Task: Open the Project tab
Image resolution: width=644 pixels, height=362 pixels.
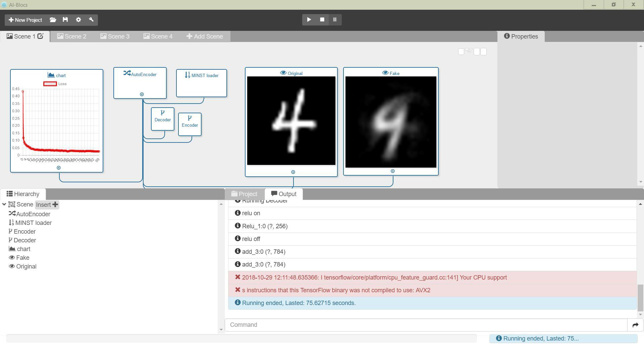Action: pyautogui.click(x=244, y=194)
